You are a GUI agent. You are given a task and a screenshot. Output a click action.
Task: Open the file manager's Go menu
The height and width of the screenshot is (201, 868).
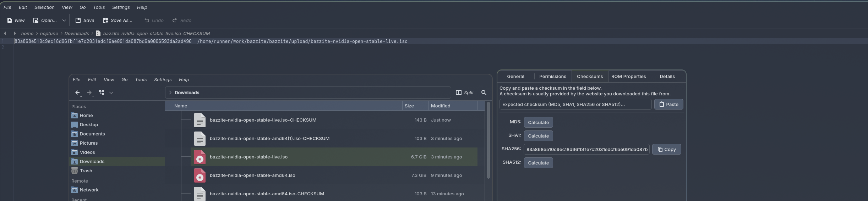(125, 79)
